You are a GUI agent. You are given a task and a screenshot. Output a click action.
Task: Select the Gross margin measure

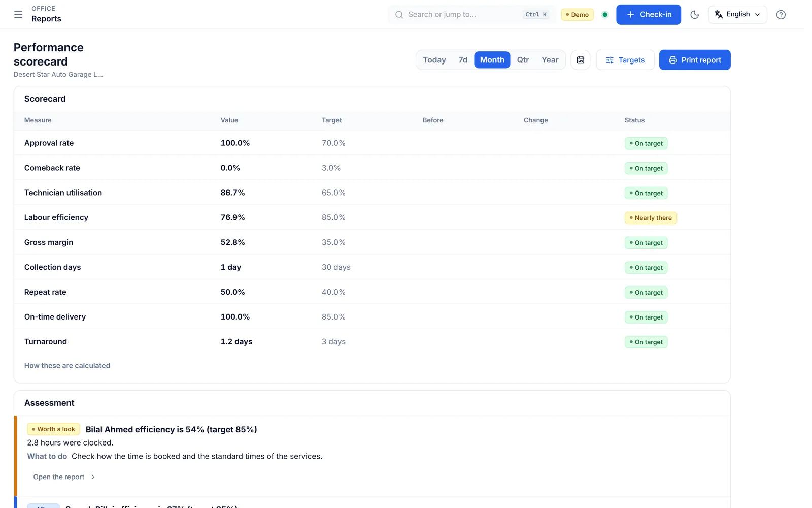point(48,243)
